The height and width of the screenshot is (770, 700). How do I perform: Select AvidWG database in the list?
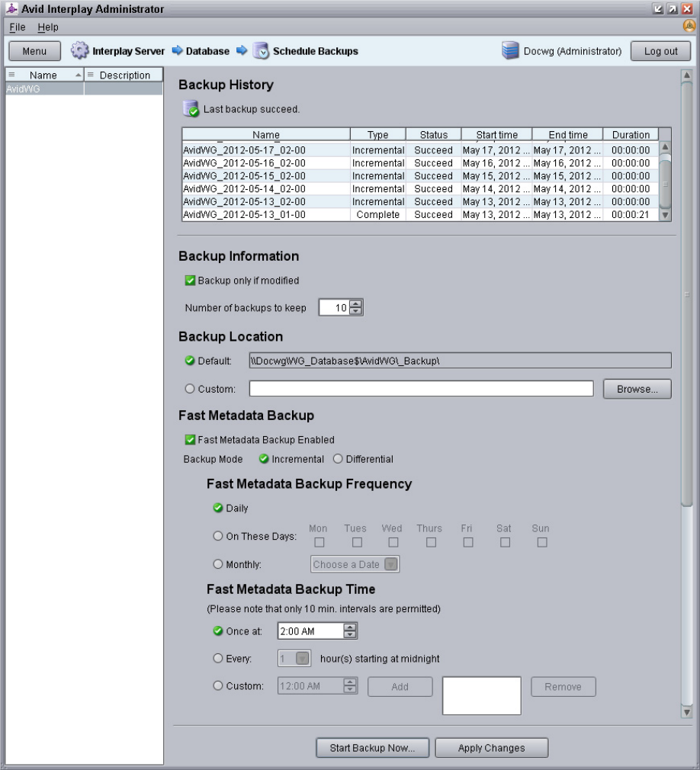point(84,89)
